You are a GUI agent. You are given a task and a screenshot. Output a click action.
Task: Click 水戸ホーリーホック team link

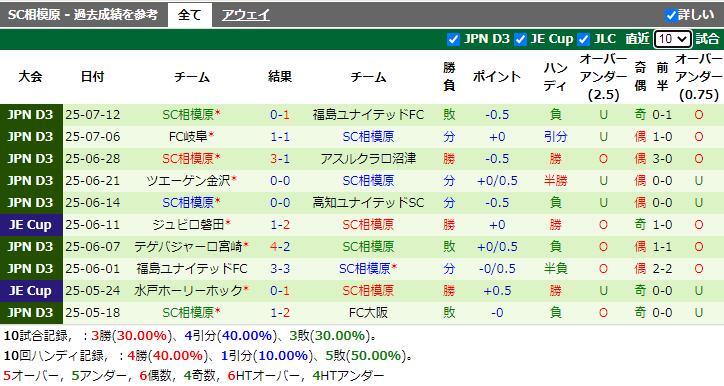tap(188, 290)
